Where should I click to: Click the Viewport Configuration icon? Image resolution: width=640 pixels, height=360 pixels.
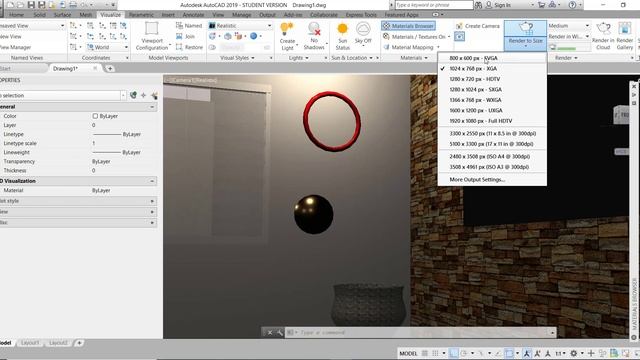[151, 29]
